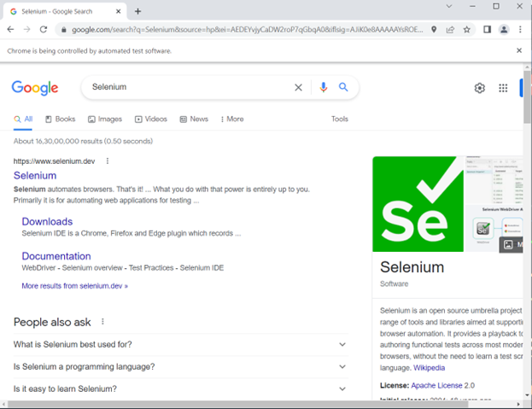Start voice search with the microphone icon

324,87
